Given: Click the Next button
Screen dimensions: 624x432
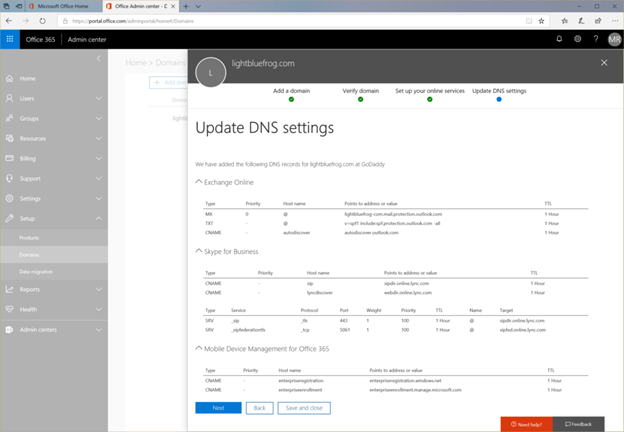Looking at the screenshot, I should [218, 408].
